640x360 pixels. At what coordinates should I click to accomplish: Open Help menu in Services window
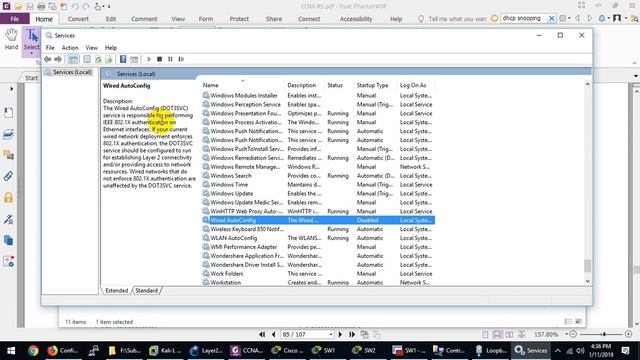(x=111, y=48)
